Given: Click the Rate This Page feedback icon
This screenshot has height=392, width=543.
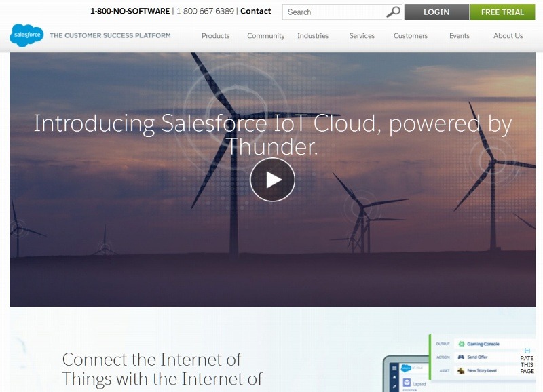Looking at the screenshot, I should tap(527, 351).
